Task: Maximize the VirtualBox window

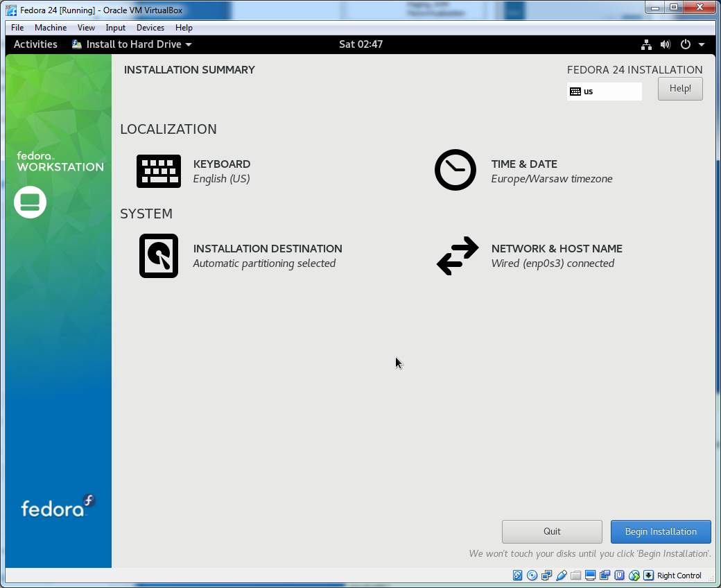Action: (x=674, y=8)
